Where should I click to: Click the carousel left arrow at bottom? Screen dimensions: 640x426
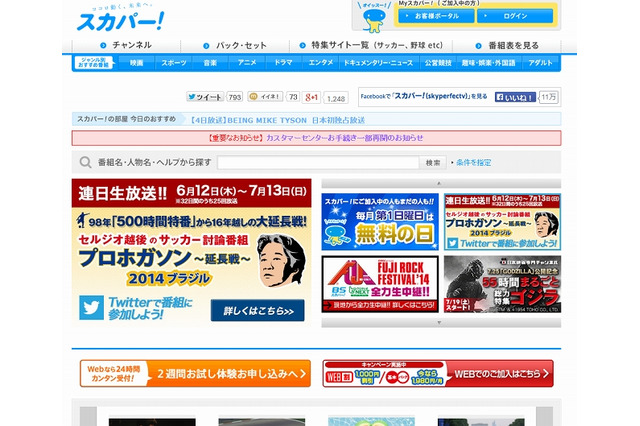[88, 416]
